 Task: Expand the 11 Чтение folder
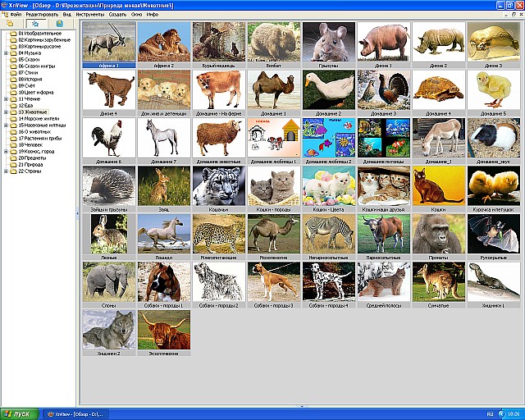tap(6, 99)
